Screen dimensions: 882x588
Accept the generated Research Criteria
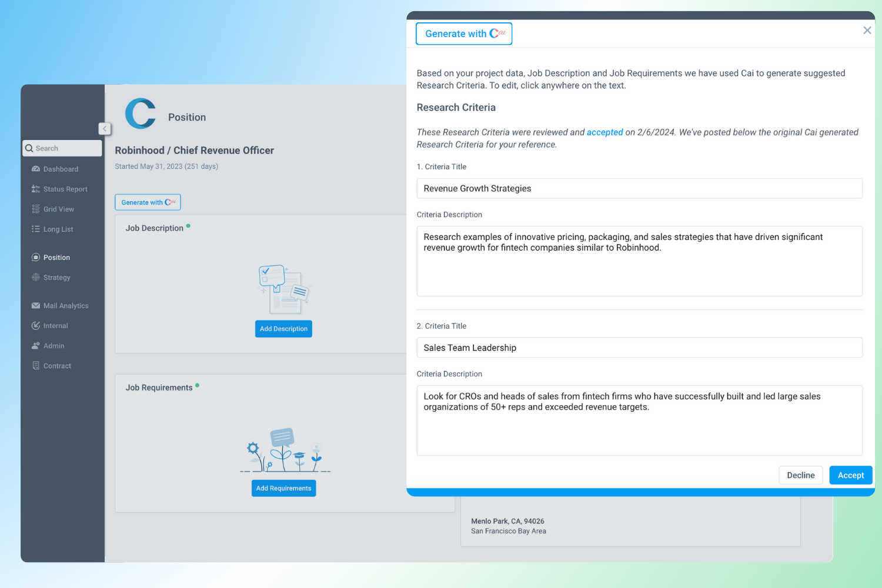click(x=850, y=475)
